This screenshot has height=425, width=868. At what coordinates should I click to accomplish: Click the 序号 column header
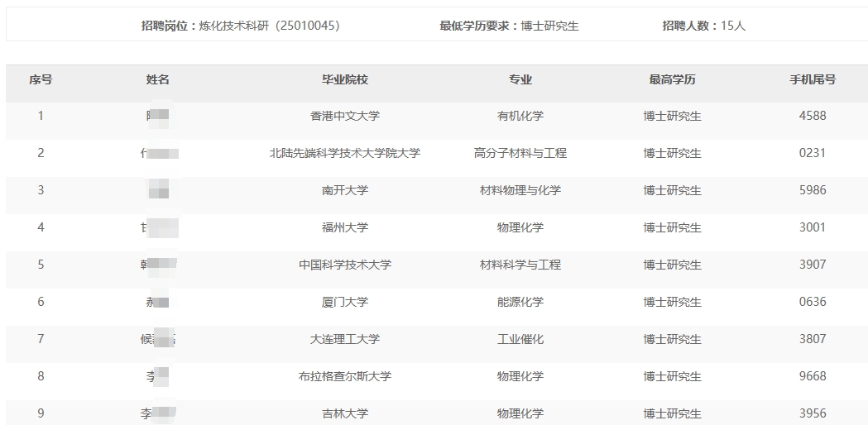pos(41,79)
